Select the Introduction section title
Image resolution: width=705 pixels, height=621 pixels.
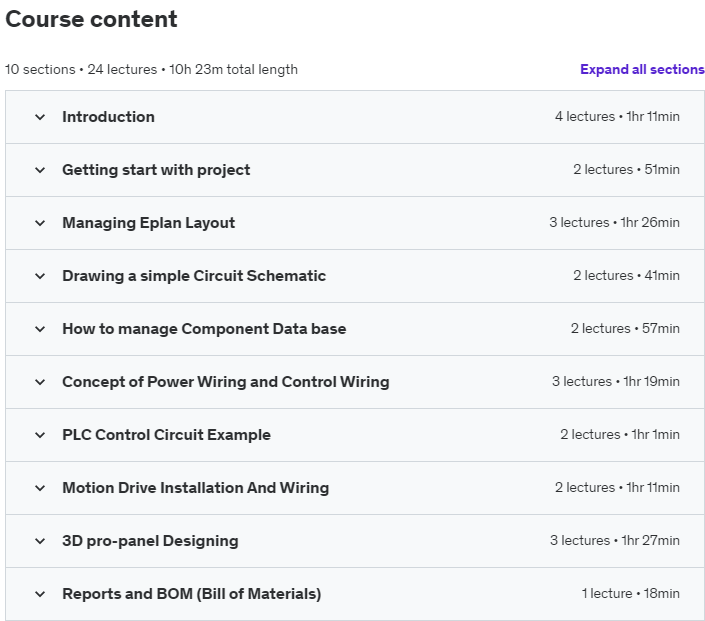pyautogui.click(x=108, y=117)
